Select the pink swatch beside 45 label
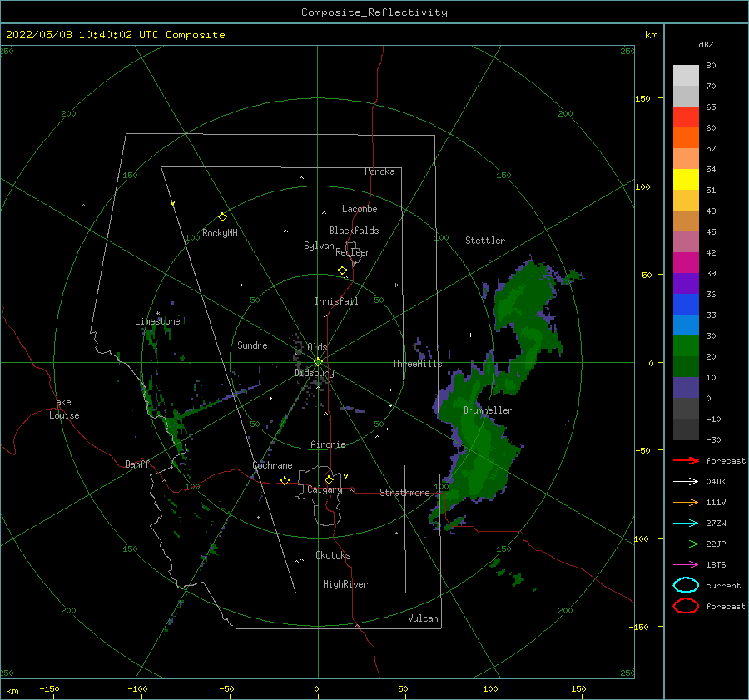This screenshot has width=749, height=700. (x=686, y=241)
